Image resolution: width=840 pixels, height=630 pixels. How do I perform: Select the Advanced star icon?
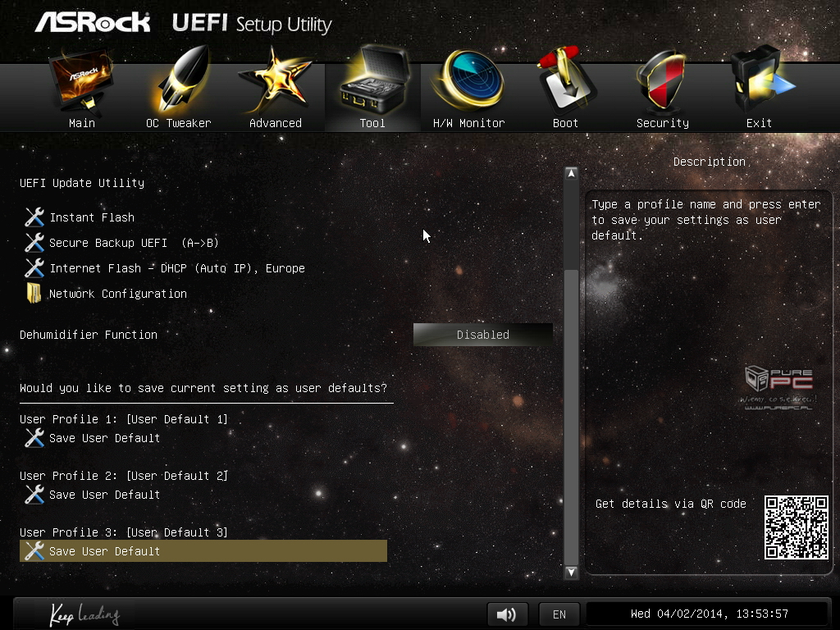click(x=276, y=80)
